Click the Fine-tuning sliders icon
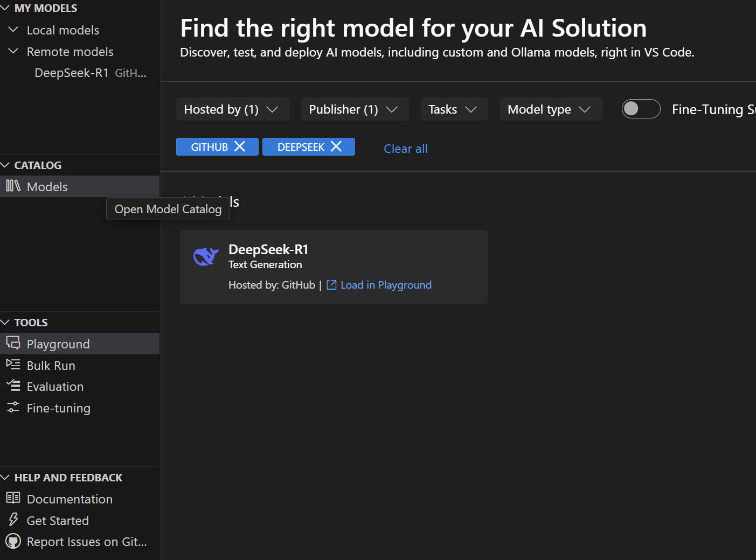 [x=13, y=407]
